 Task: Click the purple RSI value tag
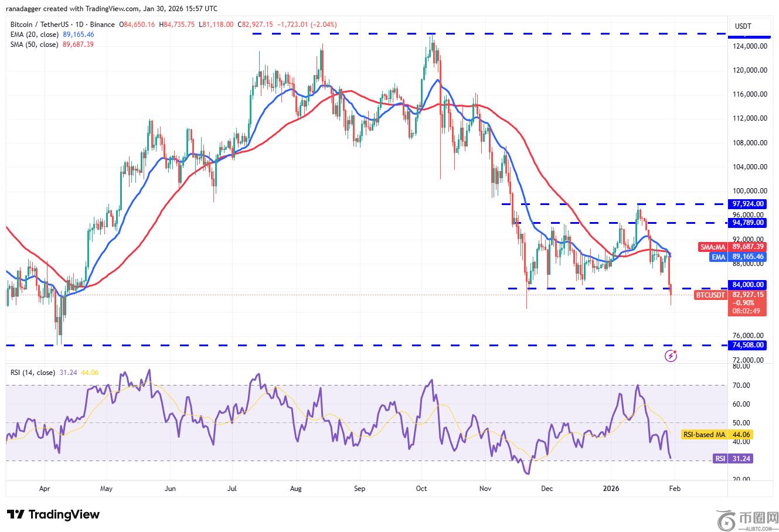point(721,459)
